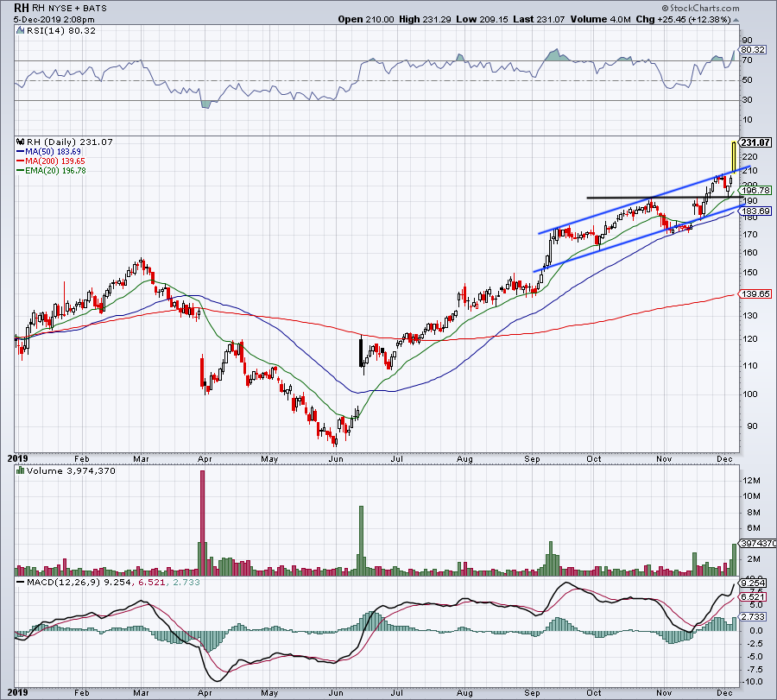The width and height of the screenshot is (777, 700).
Task: Click the 'Jul' label under the MACD panel
Action: tap(396, 693)
